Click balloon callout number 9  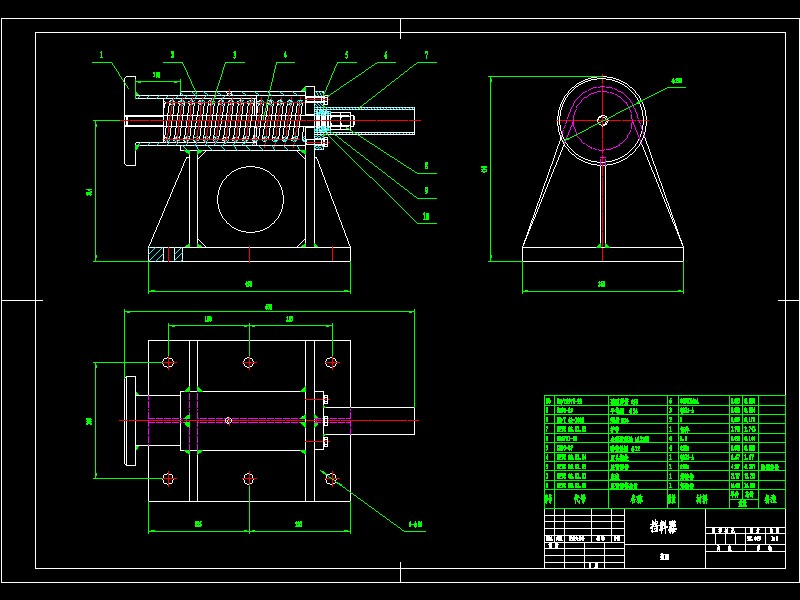pyautogui.click(x=425, y=189)
